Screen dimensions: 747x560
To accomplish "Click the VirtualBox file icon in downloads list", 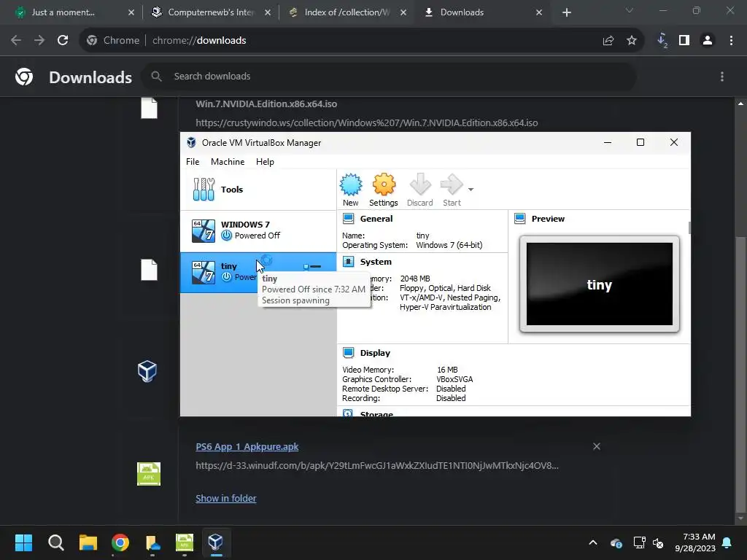I will [147, 371].
